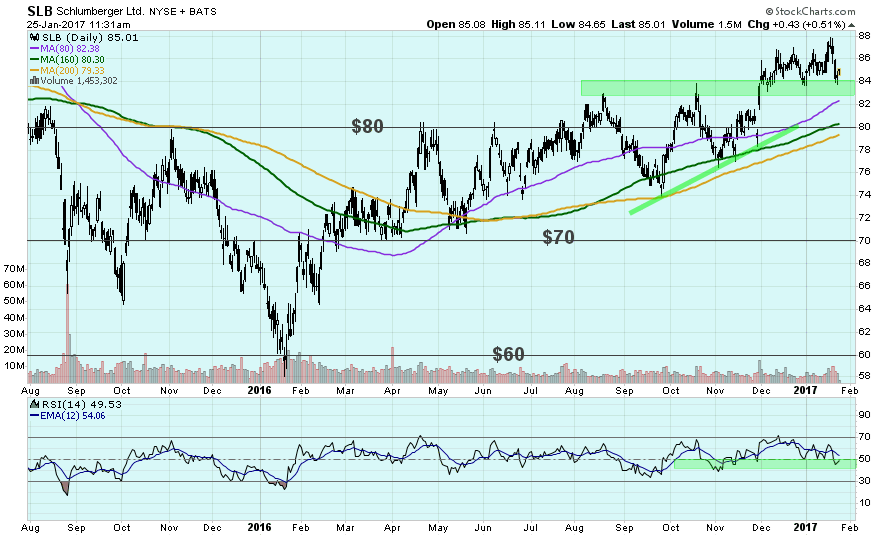This screenshot has height=535, width=874.
Task: Click the SLB (Daily) 85.01 legend entry
Action: click(90, 37)
